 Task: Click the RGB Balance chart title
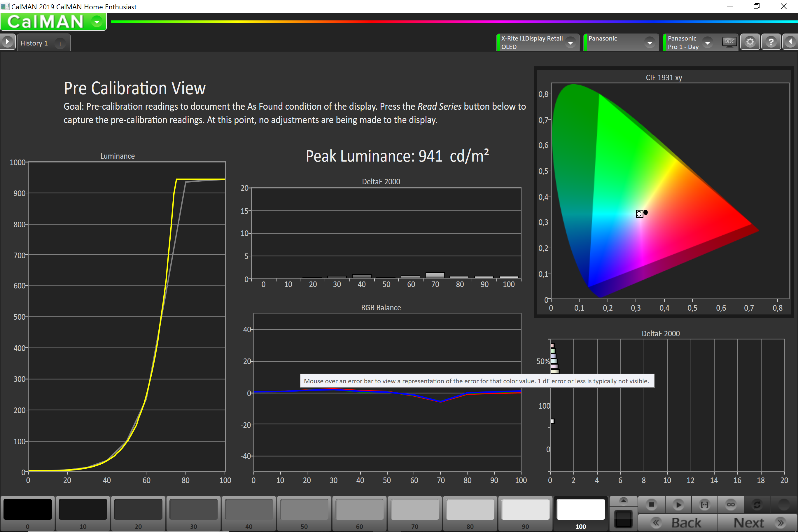tap(381, 308)
